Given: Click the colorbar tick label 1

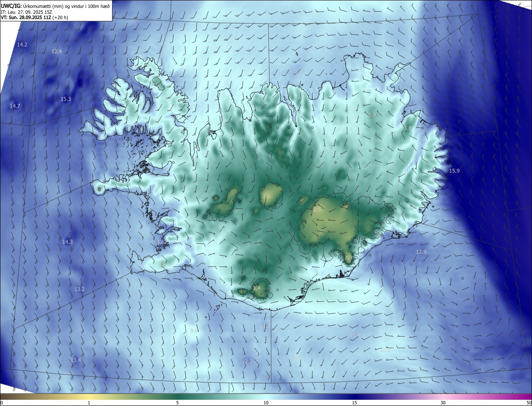Looking at the screenshot, I should tap(89, 403).
